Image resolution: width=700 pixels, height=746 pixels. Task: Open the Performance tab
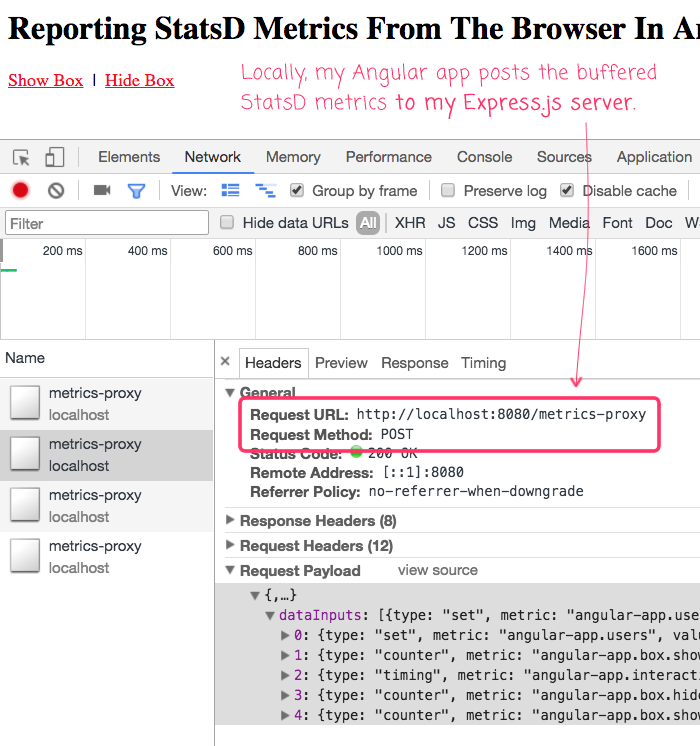coord(389,157)
